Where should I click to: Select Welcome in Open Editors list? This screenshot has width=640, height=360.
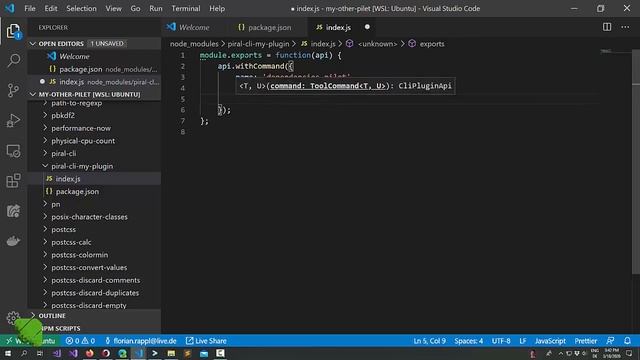tap(74, 56)
